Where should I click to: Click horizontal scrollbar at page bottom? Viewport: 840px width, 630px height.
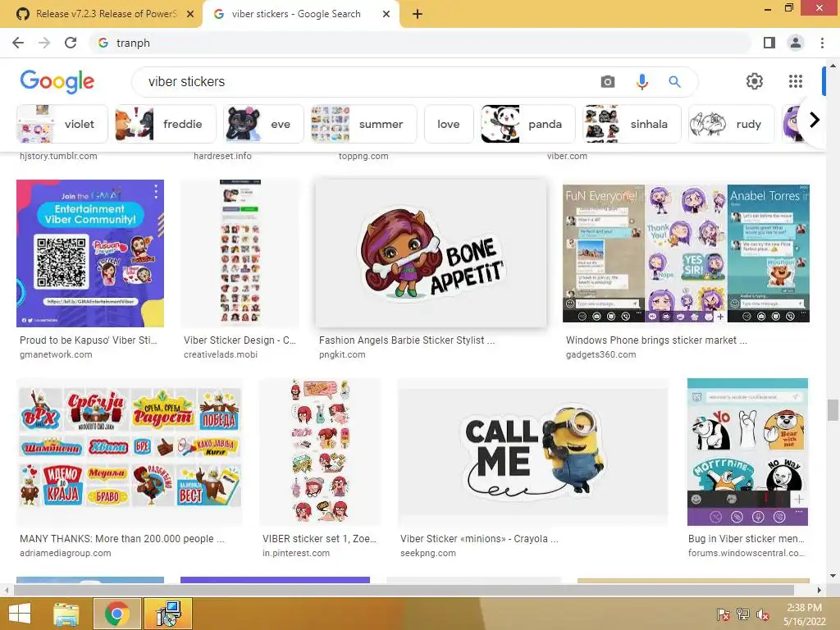point(404,591)
